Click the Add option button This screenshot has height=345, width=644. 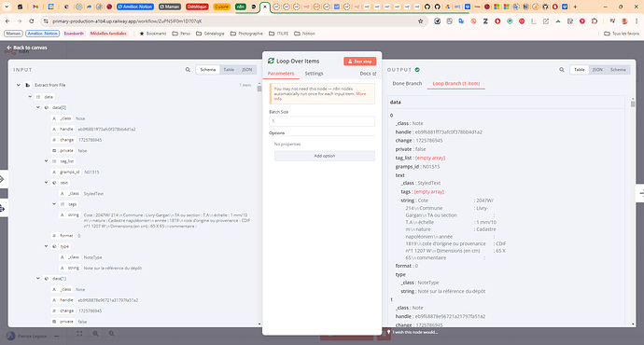pyautogui.click(x=325, y=156)
